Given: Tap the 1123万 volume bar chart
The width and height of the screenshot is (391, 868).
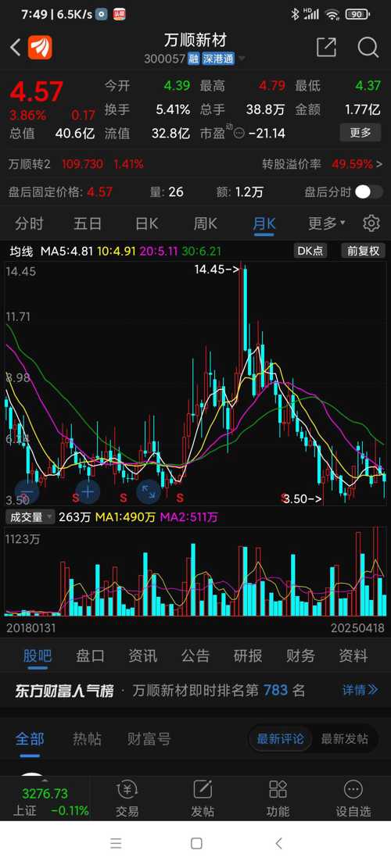Looking at the screenshot, I should tap(196, 572).
